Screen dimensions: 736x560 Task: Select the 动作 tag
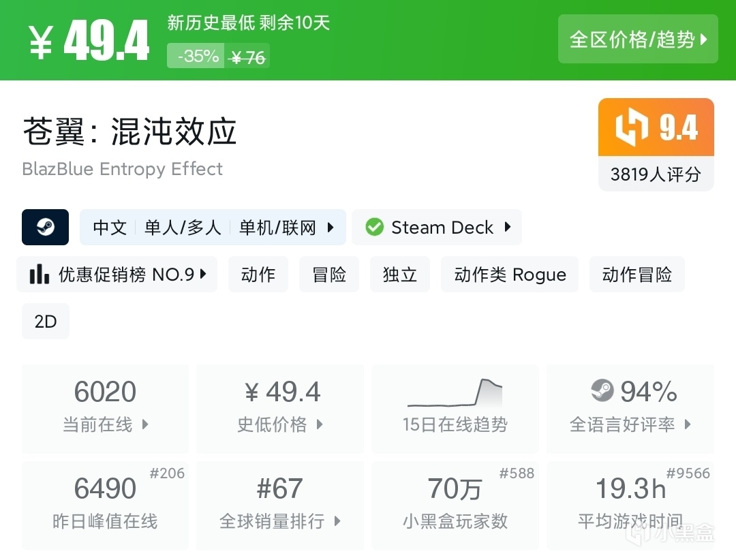(x=258, y=274)
